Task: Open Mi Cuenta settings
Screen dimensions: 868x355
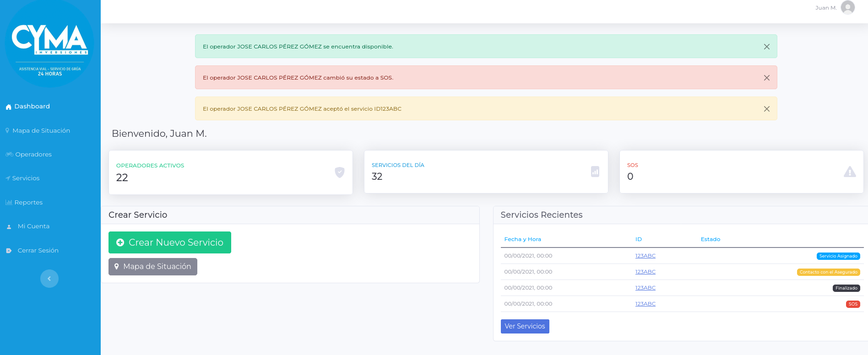Action: click(x=33, y=226)
